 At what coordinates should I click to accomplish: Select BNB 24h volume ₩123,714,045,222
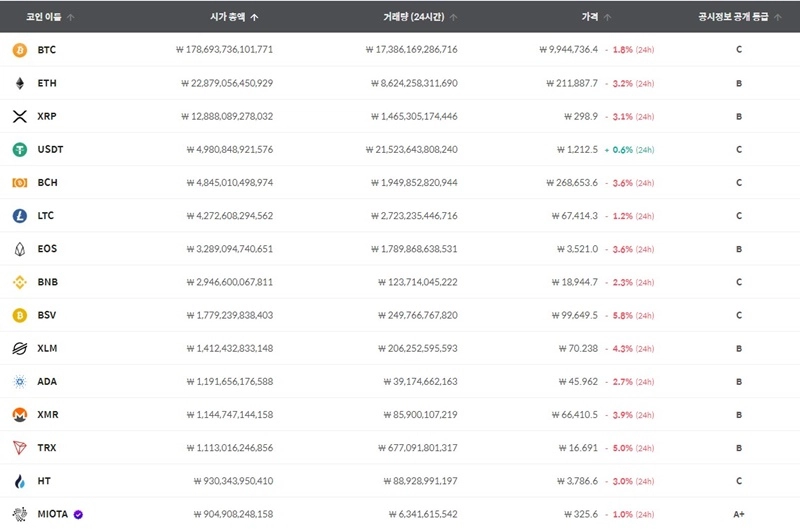(417, 282)
